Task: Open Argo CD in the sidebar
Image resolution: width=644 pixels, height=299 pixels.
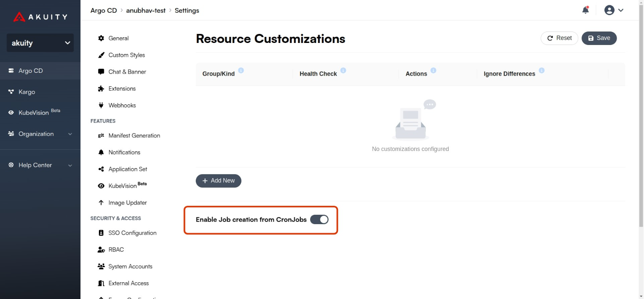Action: [x=40, y=71]
